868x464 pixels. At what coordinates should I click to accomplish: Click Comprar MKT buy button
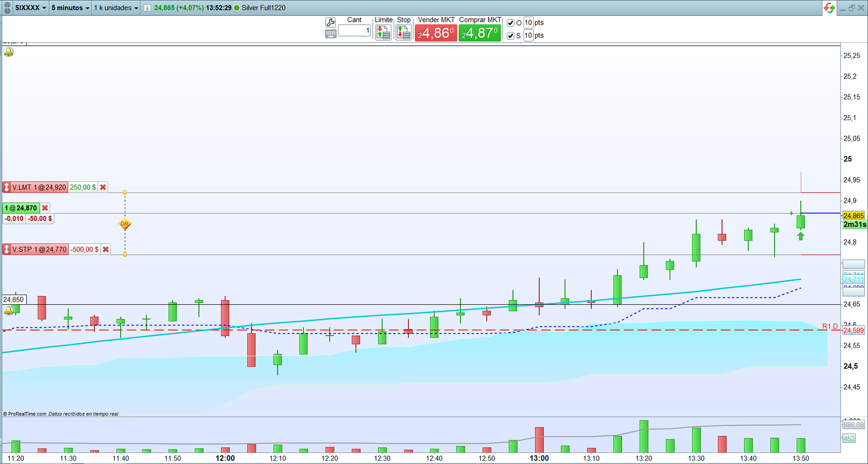click(480, 33)
